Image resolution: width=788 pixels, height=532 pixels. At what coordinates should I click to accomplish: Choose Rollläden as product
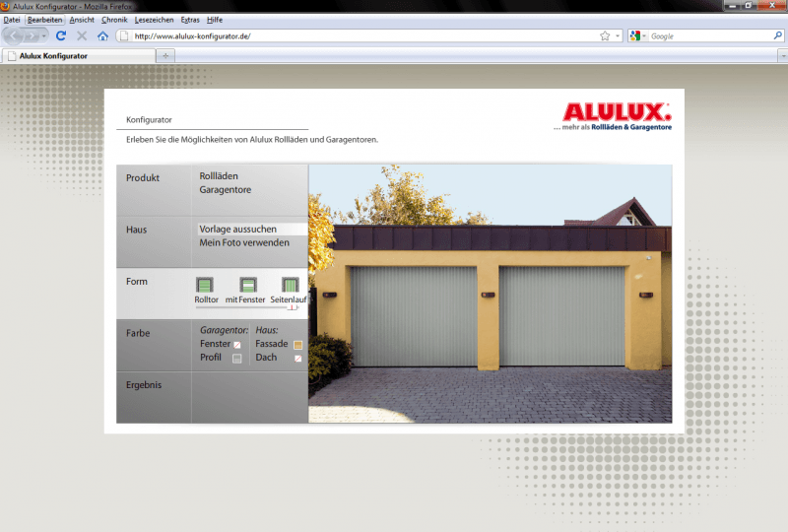click(x=219, y=176)
